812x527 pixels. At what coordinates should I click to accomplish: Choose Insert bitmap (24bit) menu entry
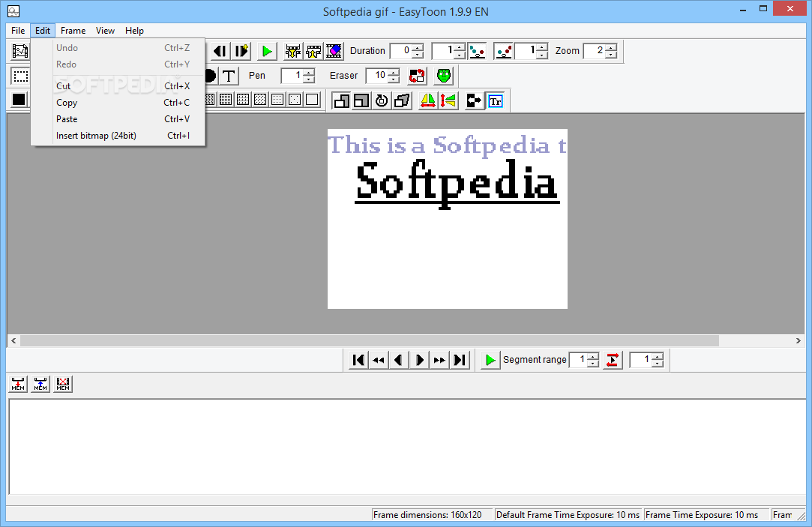coord(118,136)
